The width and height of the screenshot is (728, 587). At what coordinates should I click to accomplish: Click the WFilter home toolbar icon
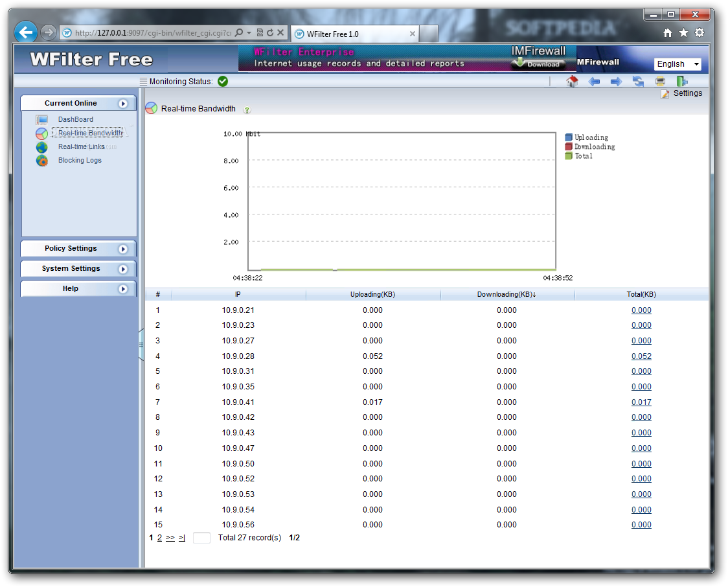click(572, 82)
